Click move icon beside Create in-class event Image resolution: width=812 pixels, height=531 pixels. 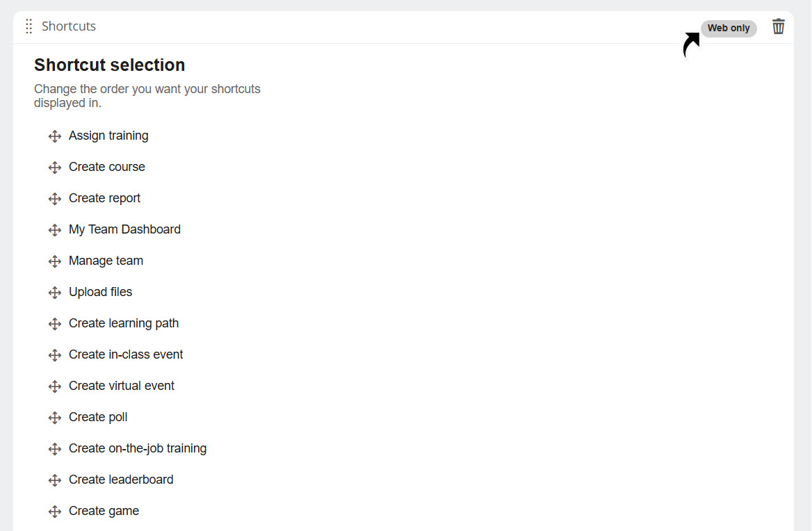pos(55,355)
